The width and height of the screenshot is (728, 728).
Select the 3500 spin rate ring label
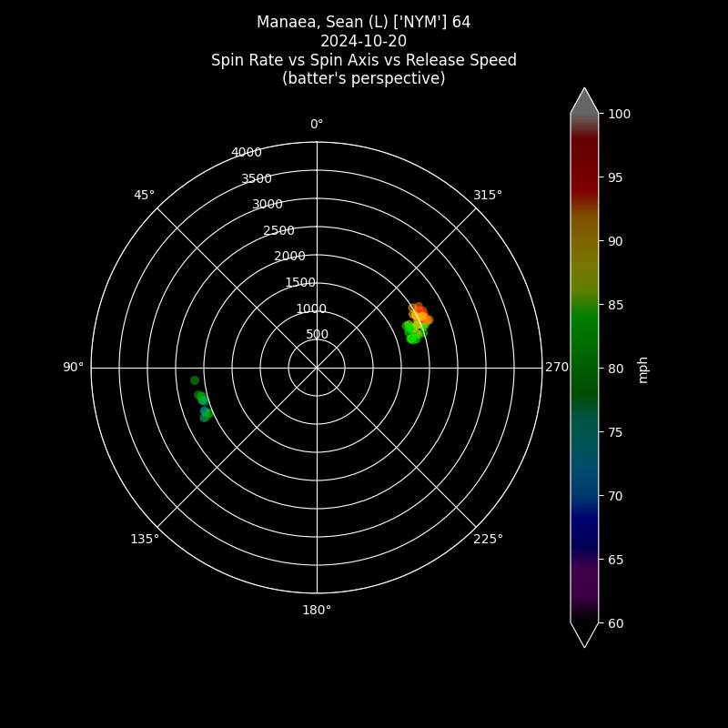pos(257,178)
